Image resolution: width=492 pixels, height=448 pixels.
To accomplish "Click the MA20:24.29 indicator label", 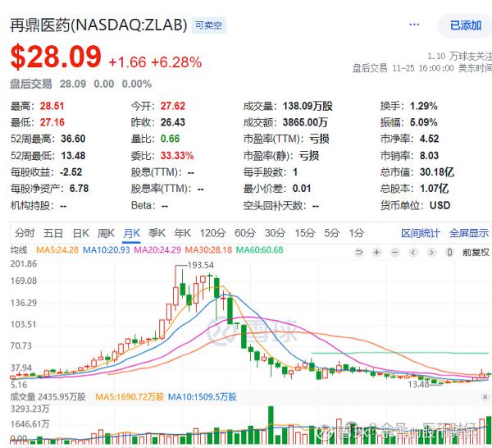I will (x=157, y=250).
